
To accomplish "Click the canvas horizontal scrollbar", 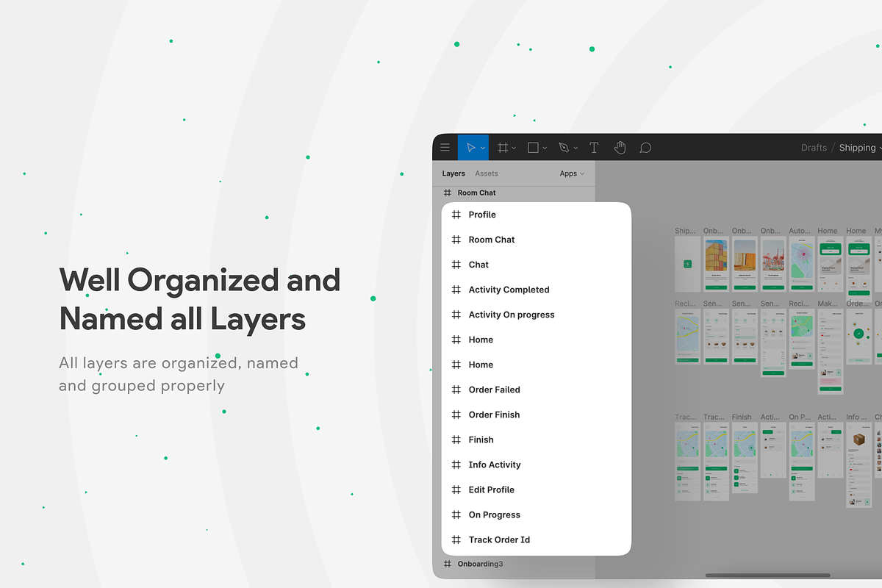I will pyautogui.click(x=767, y=576).
